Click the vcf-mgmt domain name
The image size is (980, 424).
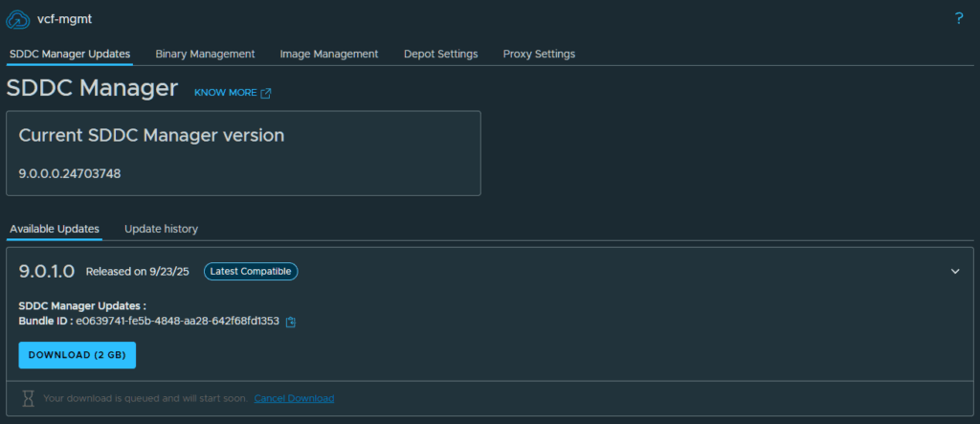pyautogui.click(x=64, y=19)
